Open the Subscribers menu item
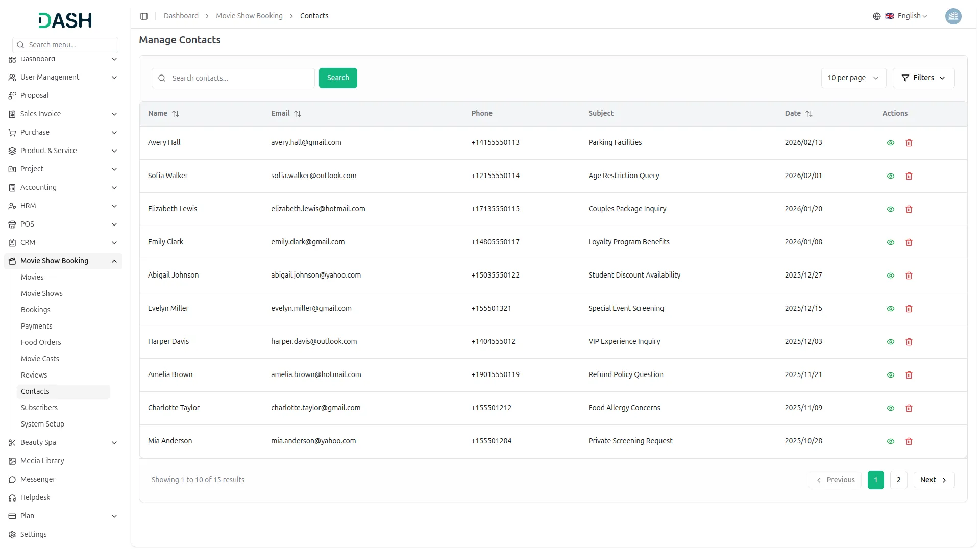Image resolution: width=980 pixels, height=551 pixels. (x=39, y=408)
